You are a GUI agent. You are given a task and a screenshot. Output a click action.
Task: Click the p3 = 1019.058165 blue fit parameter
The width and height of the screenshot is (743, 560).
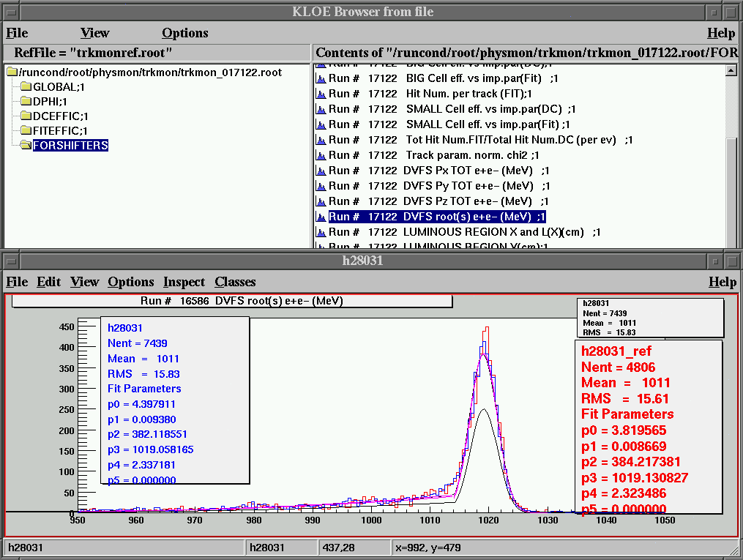[x=151, y=449]
